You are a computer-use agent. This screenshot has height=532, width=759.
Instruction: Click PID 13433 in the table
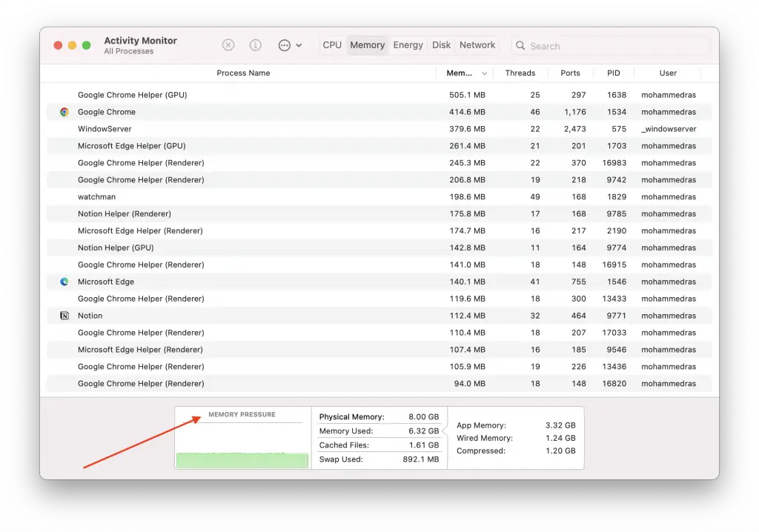coord(614,299)
